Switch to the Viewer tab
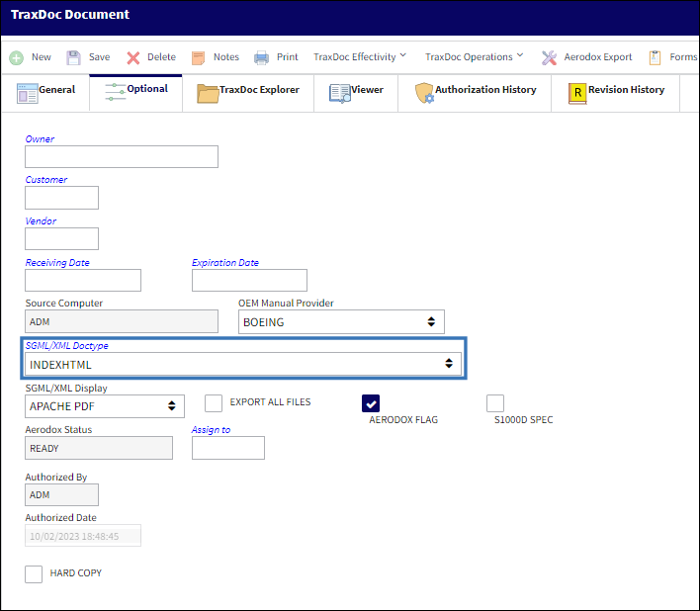This screenshot has height=611, width=700. point(356,93)
